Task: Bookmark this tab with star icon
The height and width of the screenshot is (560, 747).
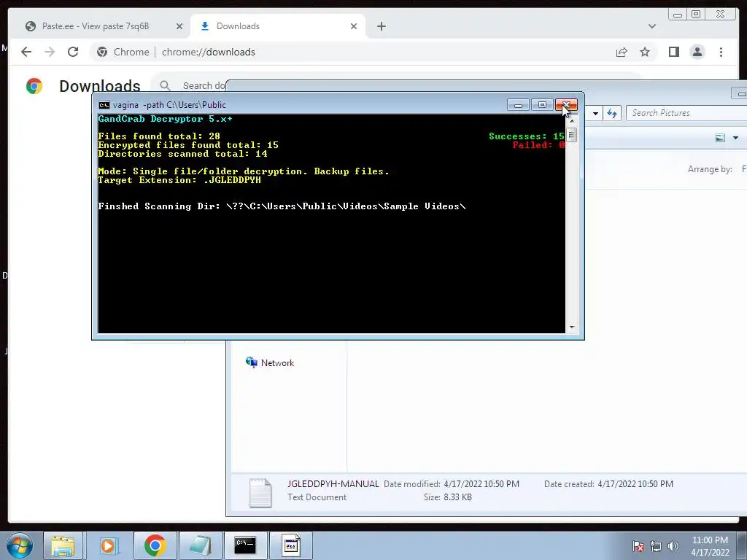Action: tap(645, 52)
